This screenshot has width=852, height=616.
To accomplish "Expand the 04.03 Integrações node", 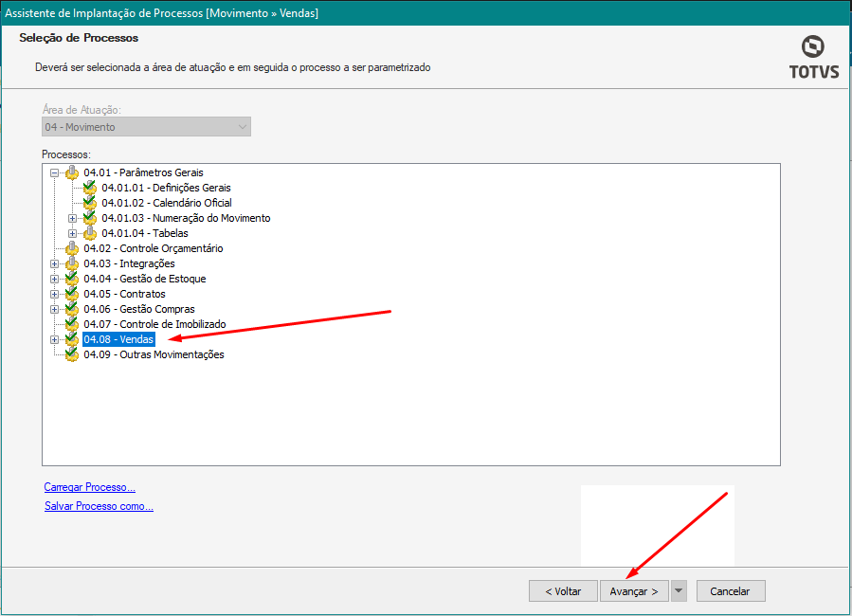I will pyautogui.click(x=54, y=264).
